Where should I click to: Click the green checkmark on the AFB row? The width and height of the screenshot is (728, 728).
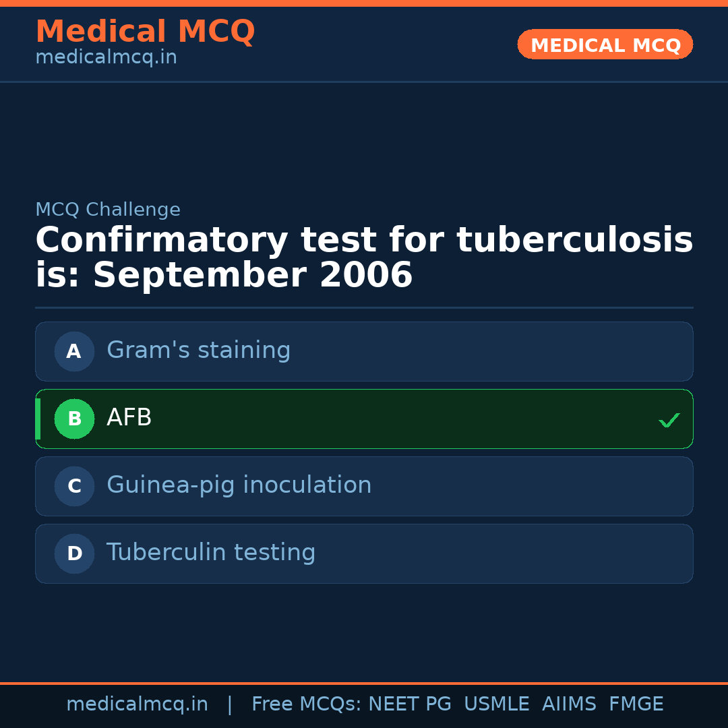[x=669, y=420]
